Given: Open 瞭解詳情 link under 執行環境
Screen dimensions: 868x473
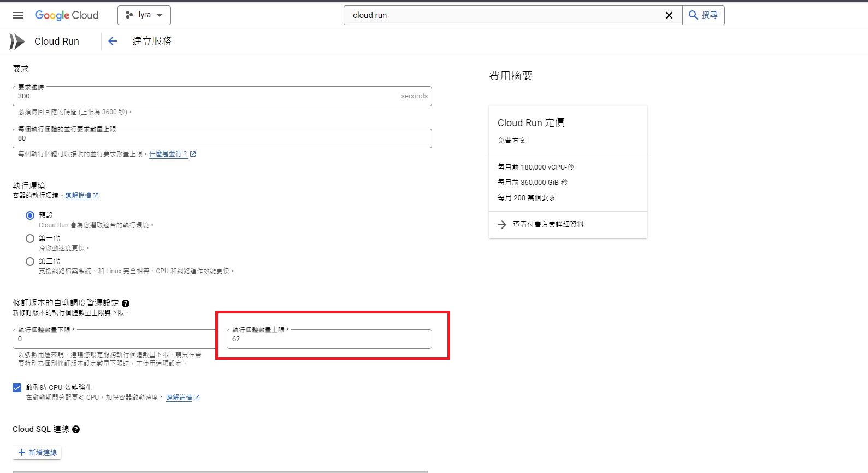Looking at the screenshot, I should tap(81, 196).
